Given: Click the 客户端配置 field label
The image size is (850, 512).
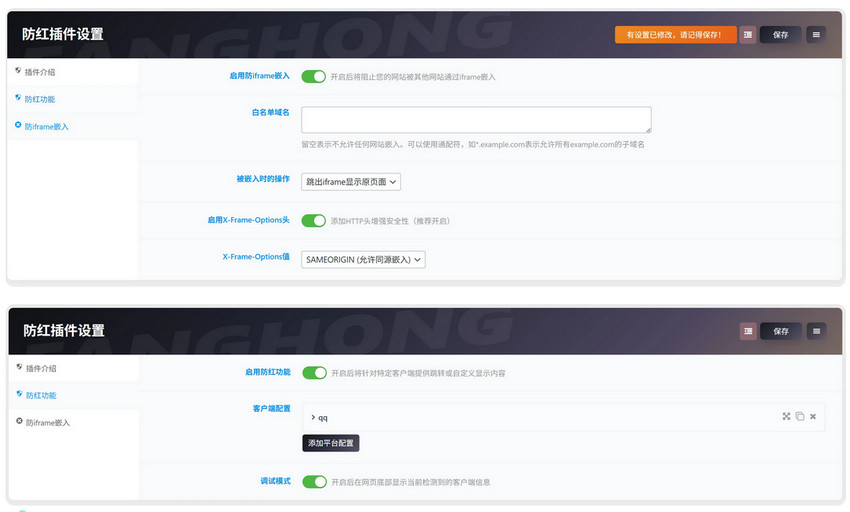Looking at the screenshot, I should (x=272, y=408).
